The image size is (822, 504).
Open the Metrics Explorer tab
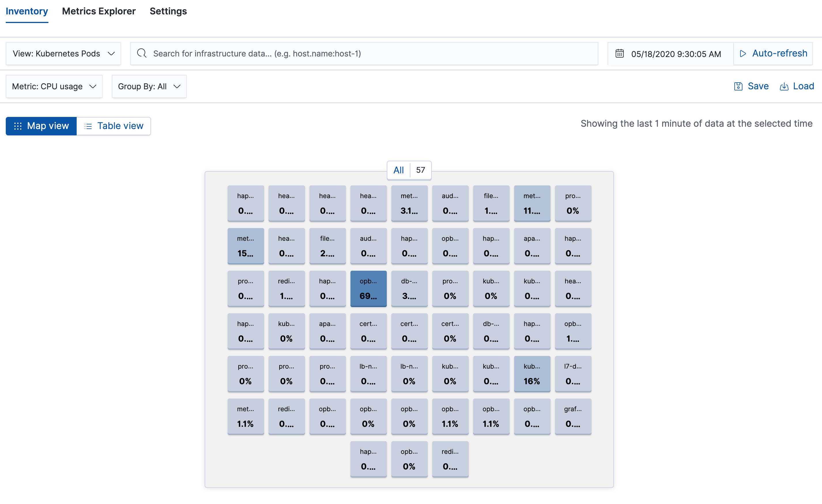point(99,11)
